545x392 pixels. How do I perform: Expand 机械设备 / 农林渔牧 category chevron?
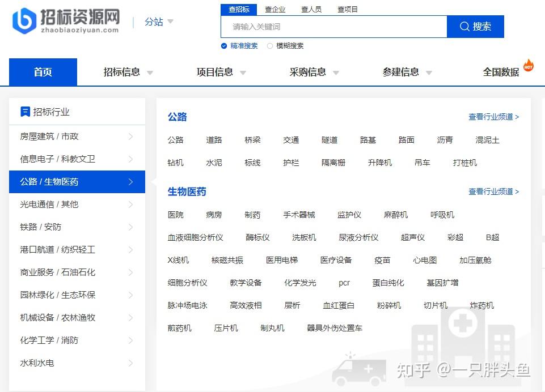(x=130, y=318)
